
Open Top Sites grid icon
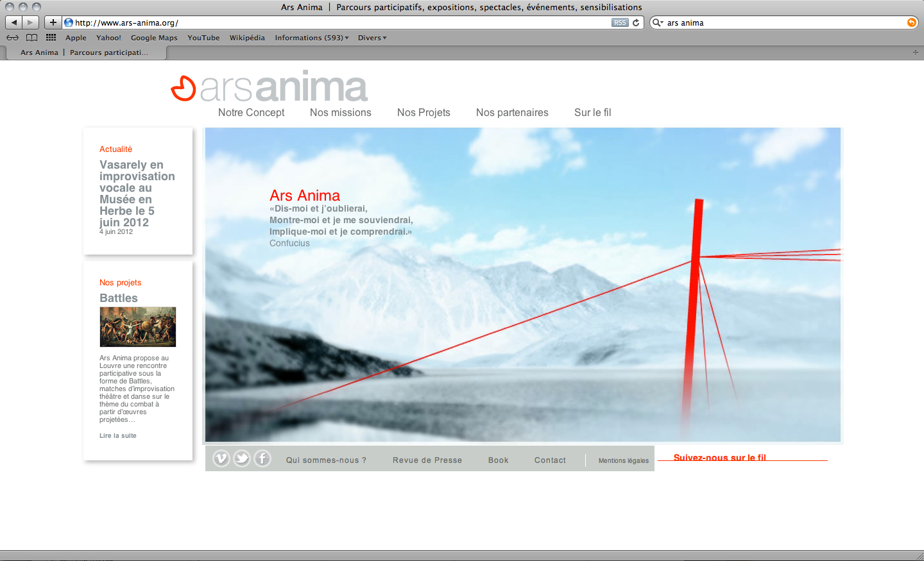pyautogui.click(x=51, y=38)
